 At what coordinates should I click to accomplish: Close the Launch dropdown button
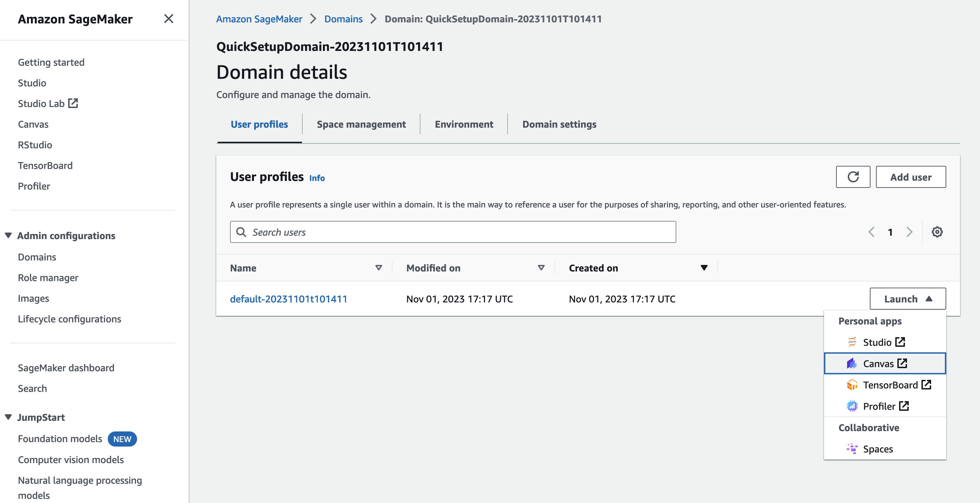click(908, 299)
